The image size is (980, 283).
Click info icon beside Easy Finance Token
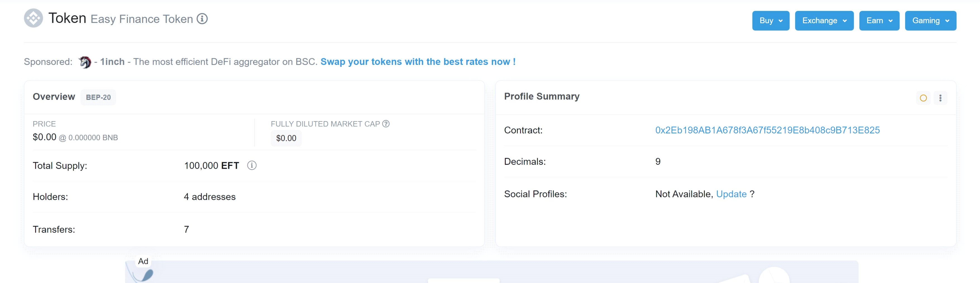pos(202,19)
